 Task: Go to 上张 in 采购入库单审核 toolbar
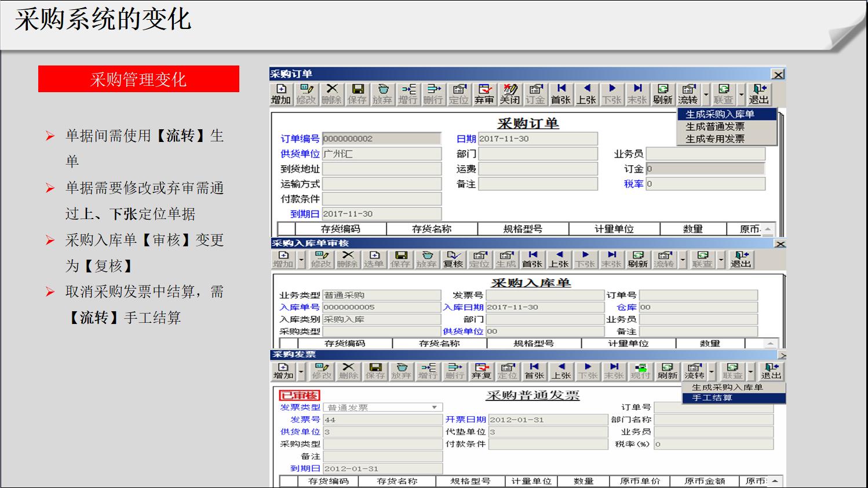[x=559, y=259]
